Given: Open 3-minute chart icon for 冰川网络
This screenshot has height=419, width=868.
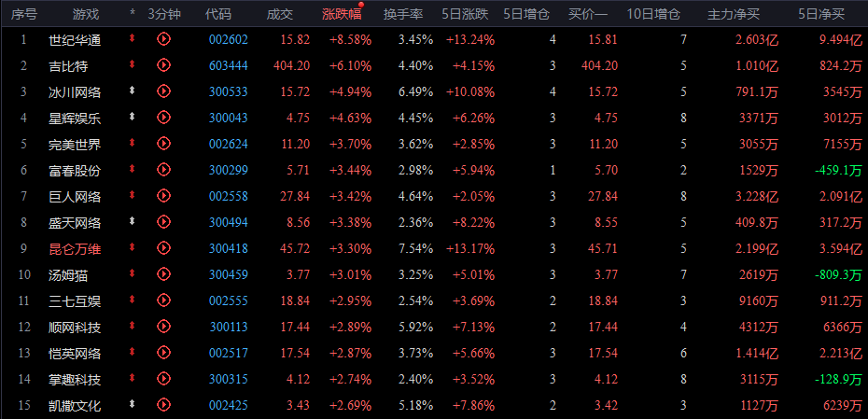Looking at the screenshot, I should point(163,91).
